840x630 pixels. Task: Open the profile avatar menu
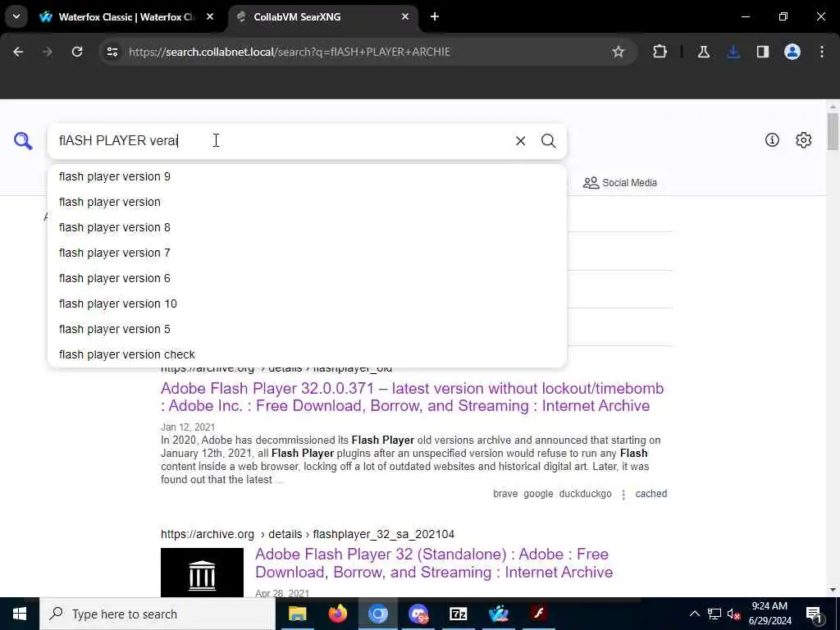(792, 52)
